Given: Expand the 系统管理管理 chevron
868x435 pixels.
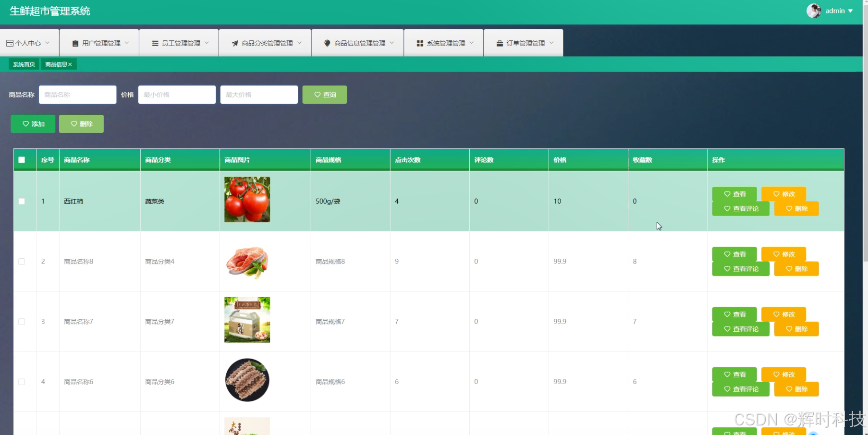Looking at the screenshot, I should (472, 43).
